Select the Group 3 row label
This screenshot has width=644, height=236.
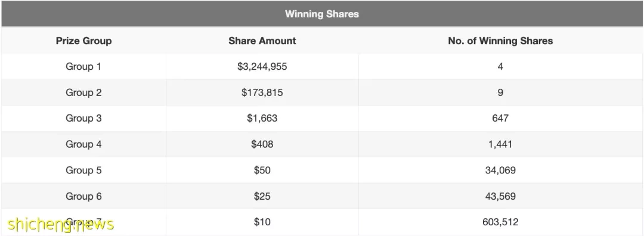coord(83,118)
